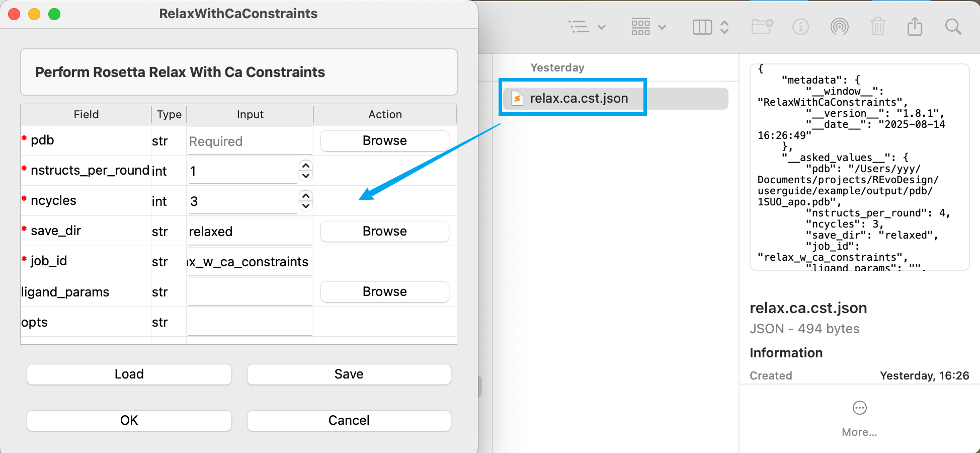Image resolution: width=980 pixels, height=453 pixels.
Task: Click the Field column header
Action: (86, 115)
